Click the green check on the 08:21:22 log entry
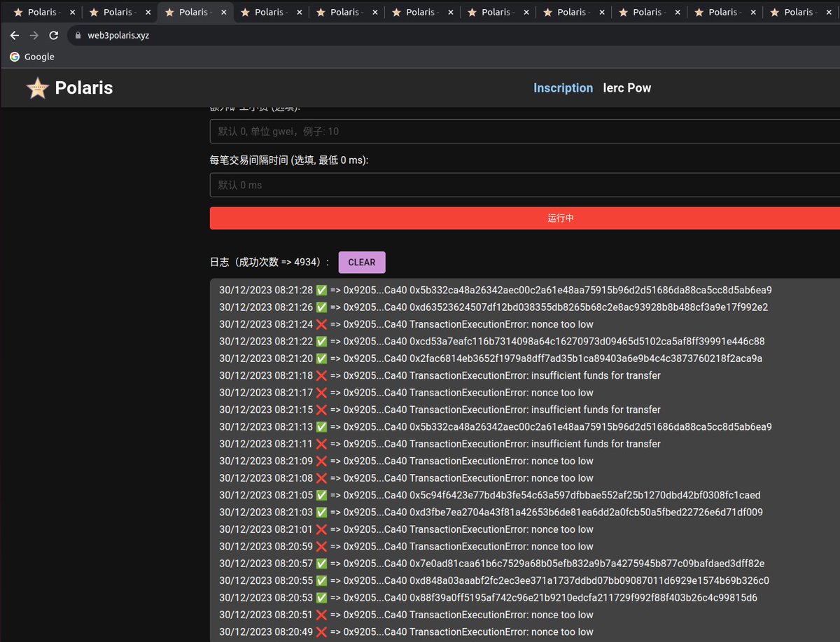This screenshot has height=642, width=840. pyautogui.click(x=321, y=342)
